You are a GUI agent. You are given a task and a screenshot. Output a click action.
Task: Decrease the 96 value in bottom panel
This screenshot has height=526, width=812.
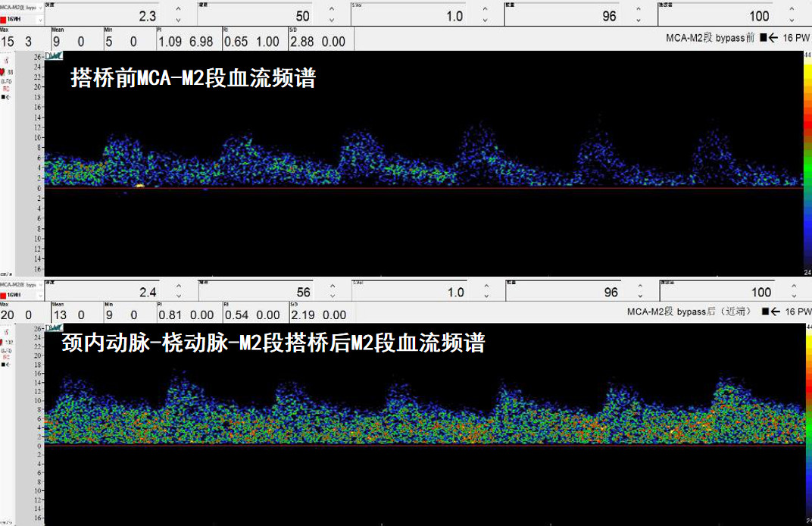(640, 296)
